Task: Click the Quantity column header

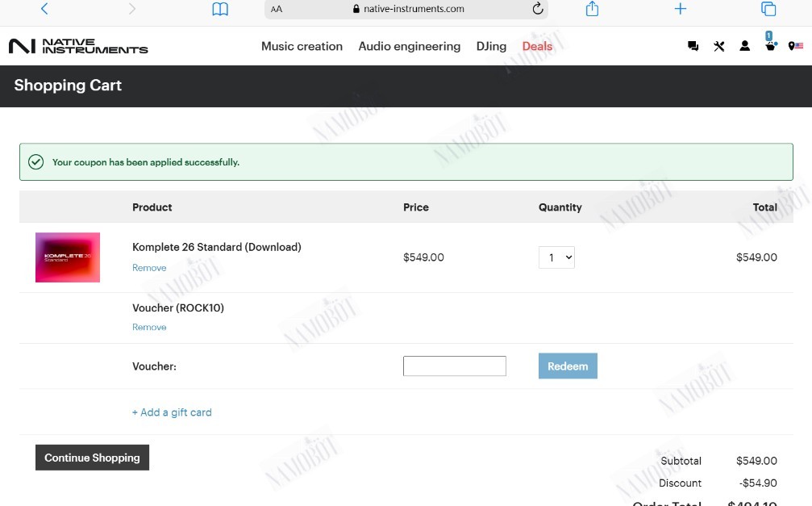Action: [560, 207]
